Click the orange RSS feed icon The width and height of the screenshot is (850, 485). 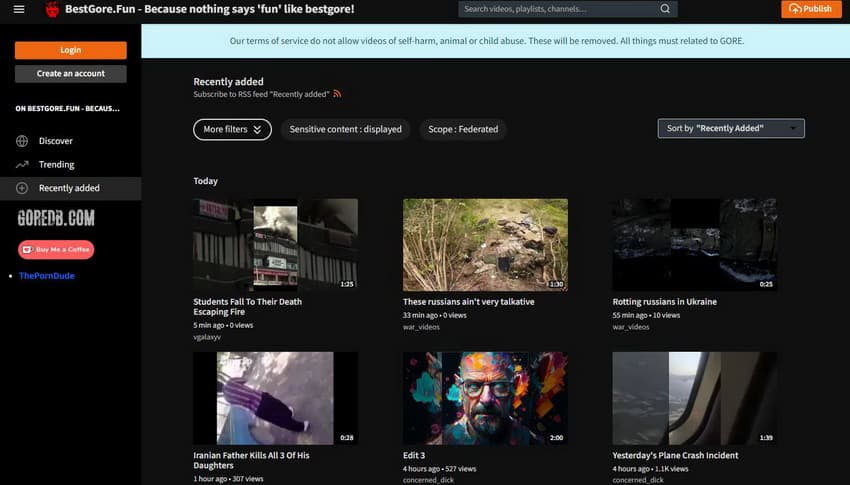[338, 94]
